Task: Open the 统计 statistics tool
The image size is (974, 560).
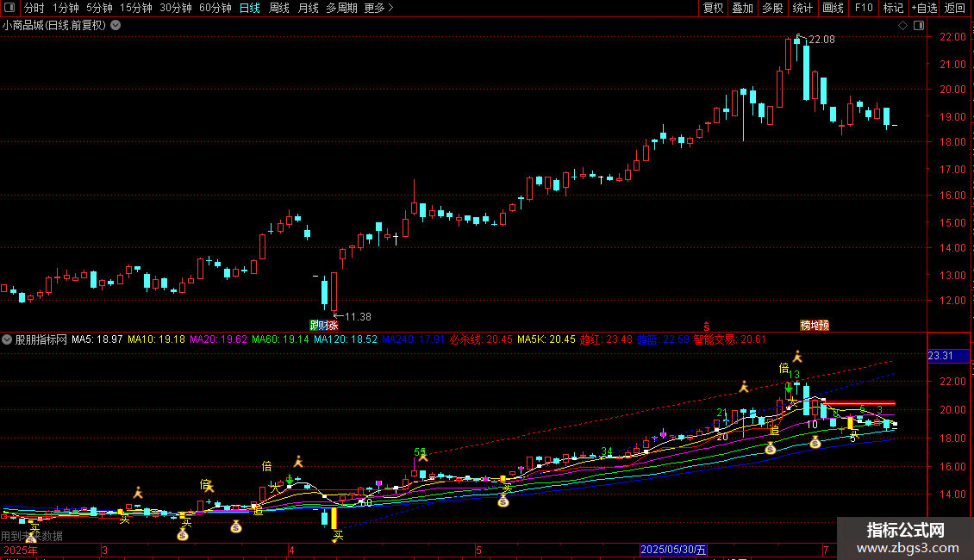Action: click(x=802, y=8)
